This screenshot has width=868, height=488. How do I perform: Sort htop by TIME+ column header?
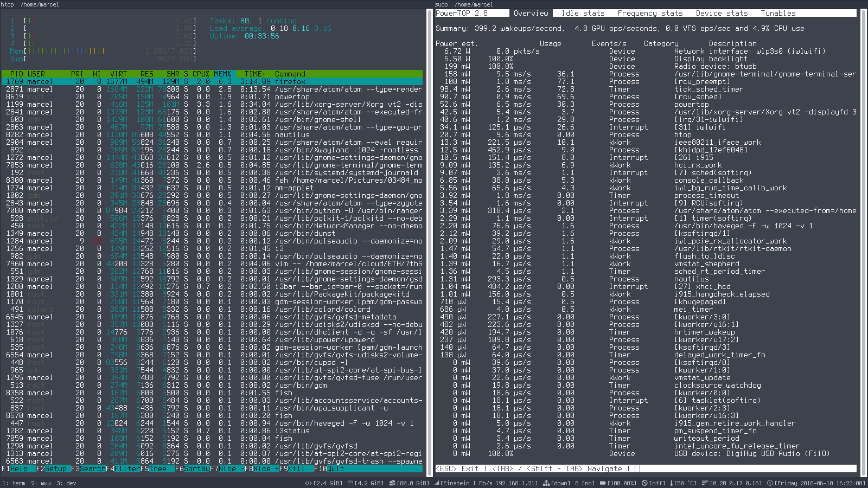[x=256, y=74]
